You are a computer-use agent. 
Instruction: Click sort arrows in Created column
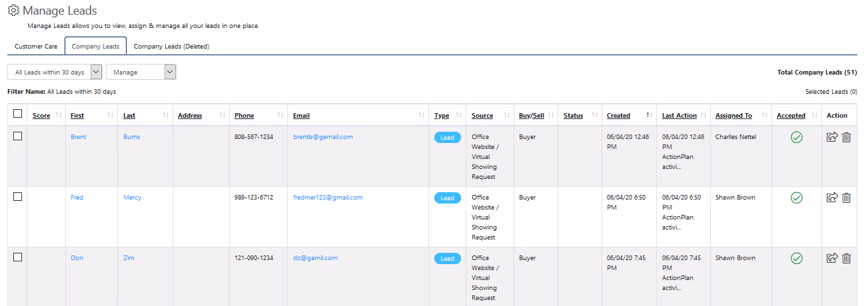pyautogui.click(x=650, y=116)
